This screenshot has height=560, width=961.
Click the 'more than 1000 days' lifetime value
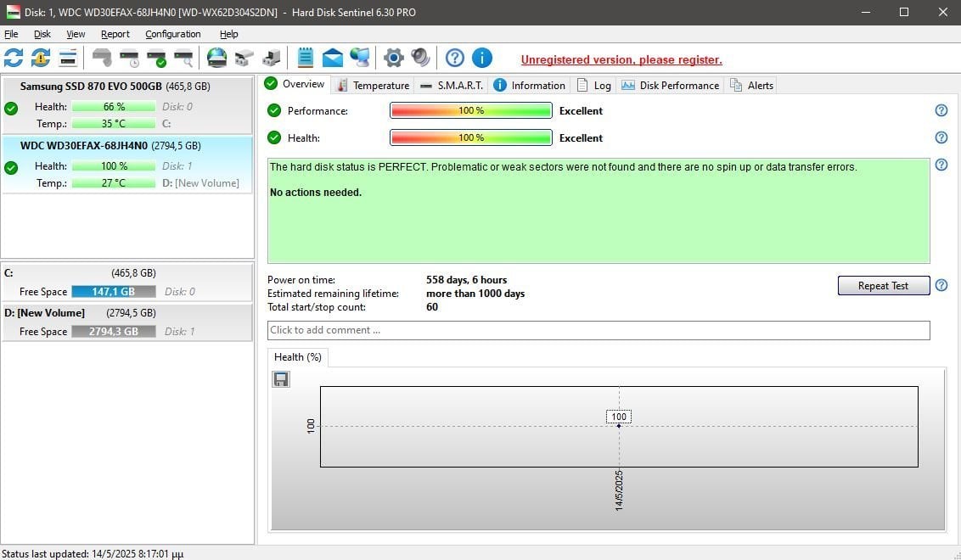[x=475, y=294]
